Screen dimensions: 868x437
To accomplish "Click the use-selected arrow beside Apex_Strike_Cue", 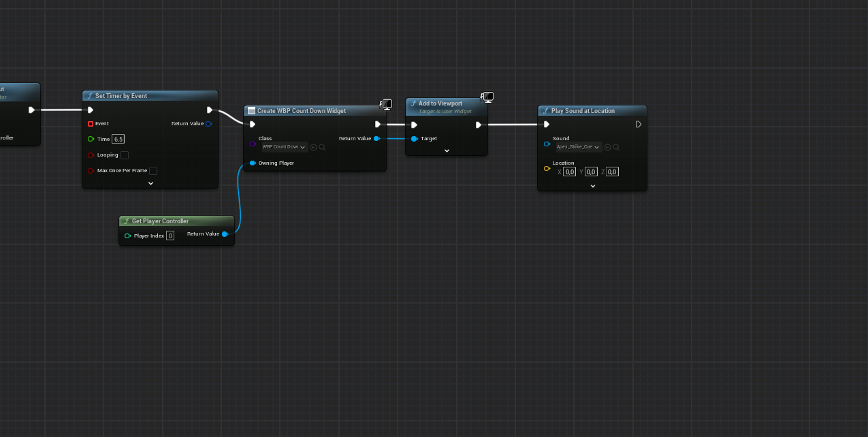I will click(x=608, y=147).
